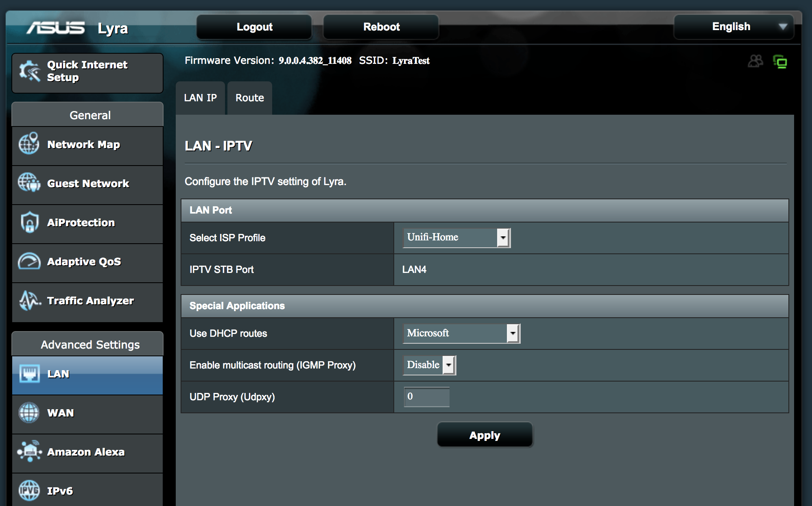Click the WAN globe icon in sidebar

point(29,412)
